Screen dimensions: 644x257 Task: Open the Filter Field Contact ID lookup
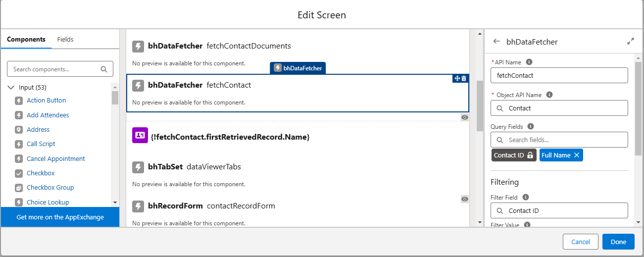pyautogui.click(x=559, y=210)
